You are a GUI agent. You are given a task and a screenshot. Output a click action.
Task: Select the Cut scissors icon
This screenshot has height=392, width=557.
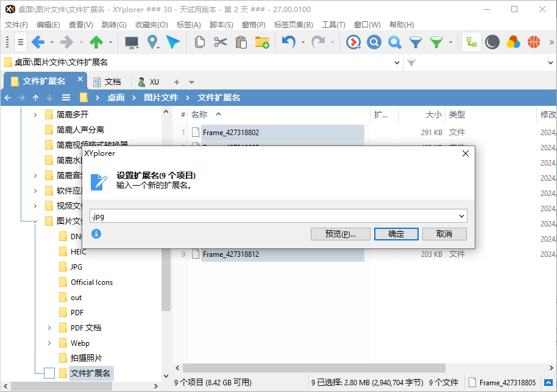click(220, 43)
